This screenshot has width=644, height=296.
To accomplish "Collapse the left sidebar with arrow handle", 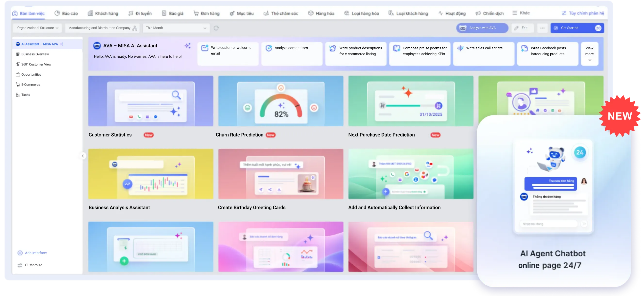I will point(83,156).
